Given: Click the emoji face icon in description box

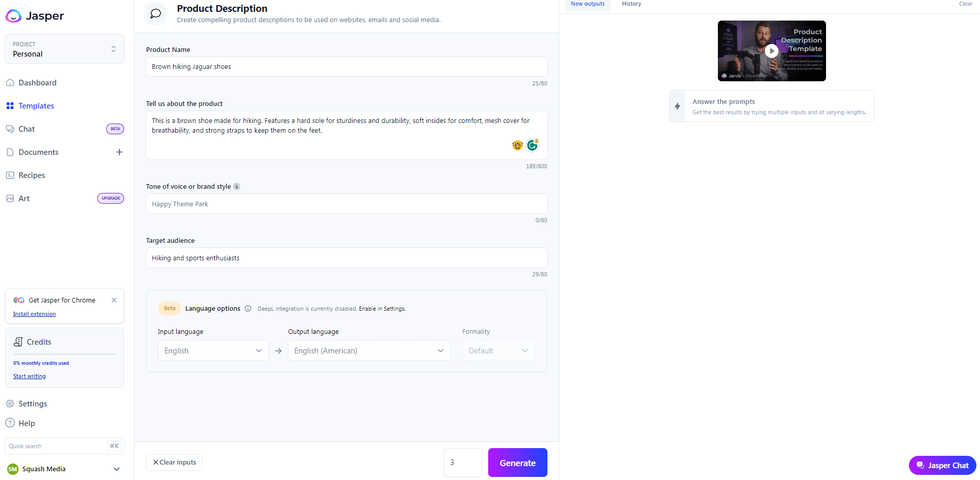Looking at the screenshot, I should (518, 146).
